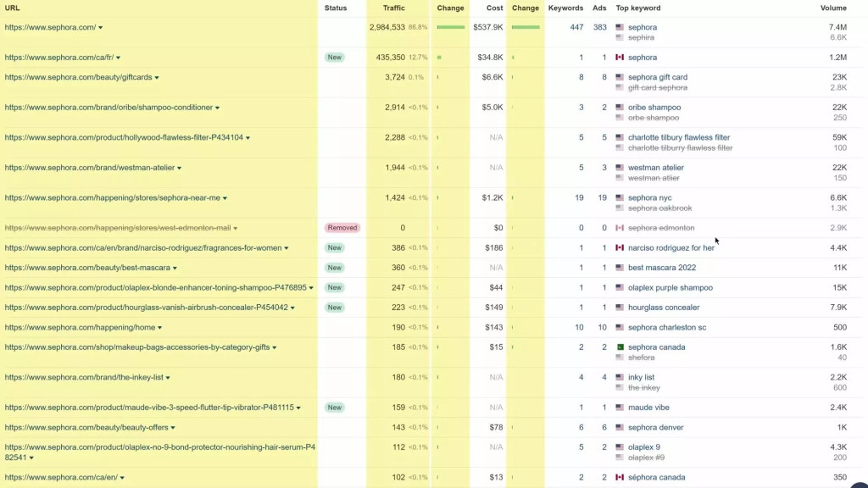Screen dimensions: 868x488
Task: Expand dropdown for hollywood-flawless-filter URL
Action: click(248, 138)
